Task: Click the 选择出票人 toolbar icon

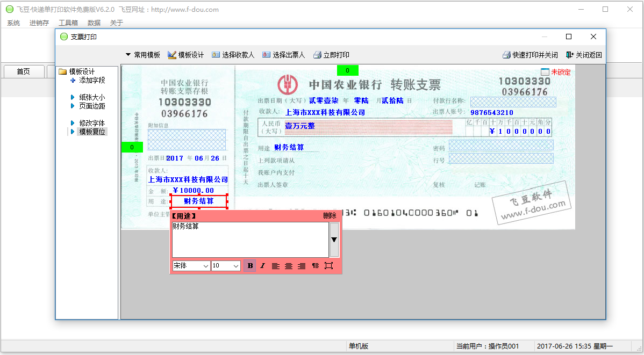Action: point(266,55)
